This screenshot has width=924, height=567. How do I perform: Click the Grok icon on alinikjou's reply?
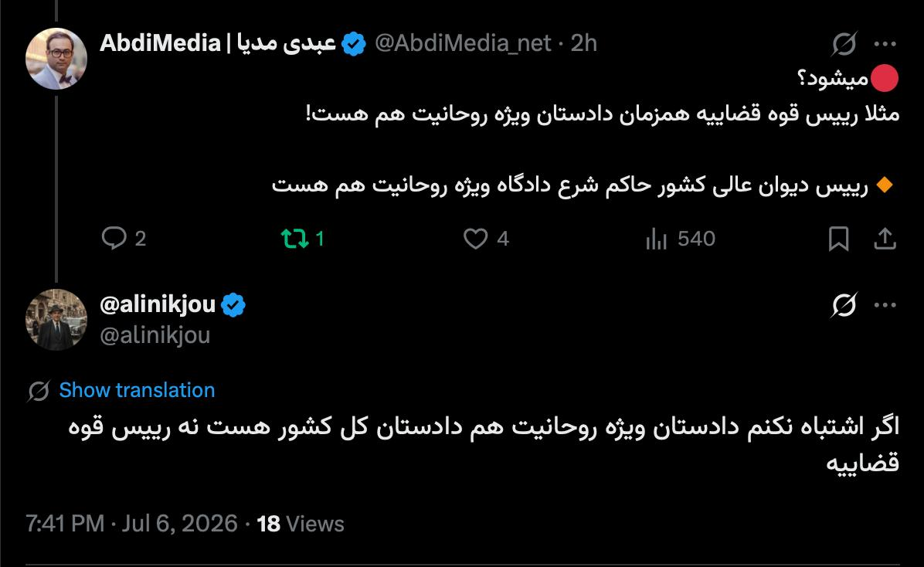pyautogui.click(x=844, y=304)
